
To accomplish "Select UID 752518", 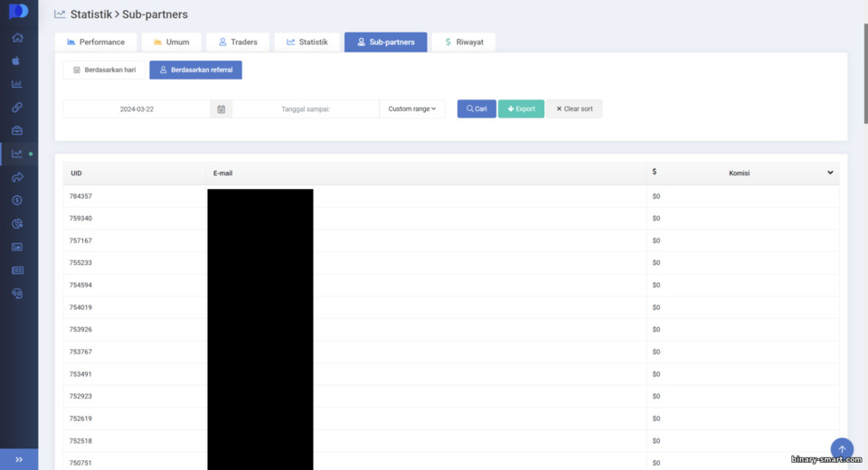I will pos(80,441).
